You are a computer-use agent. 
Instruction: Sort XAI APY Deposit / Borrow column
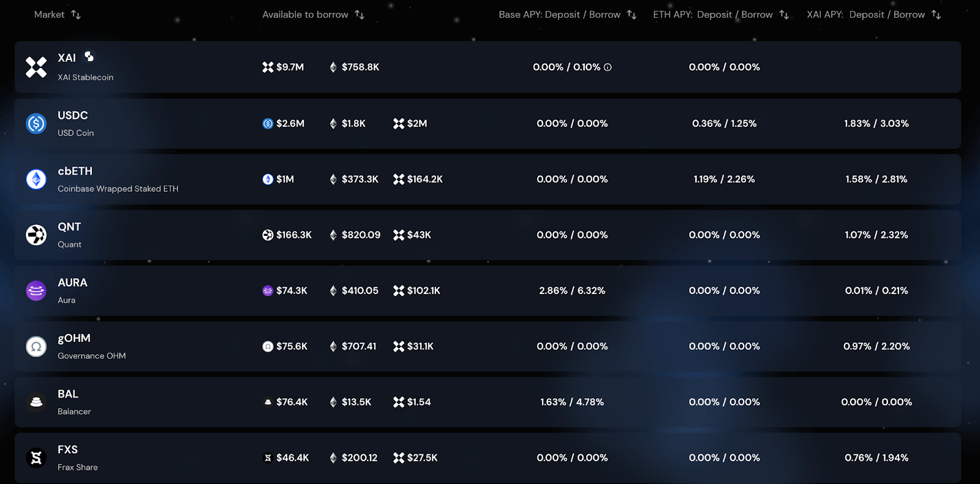pyautogui.click(x=936, y=14)
